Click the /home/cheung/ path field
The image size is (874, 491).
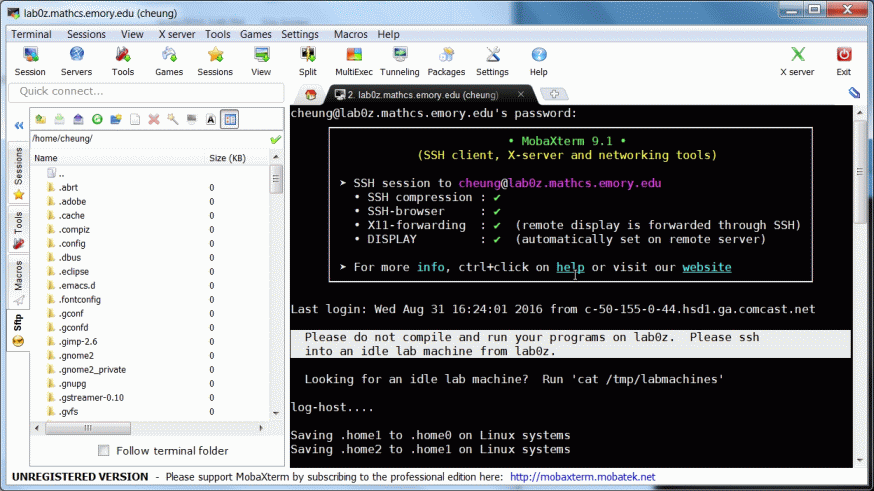tap(149, 139)
